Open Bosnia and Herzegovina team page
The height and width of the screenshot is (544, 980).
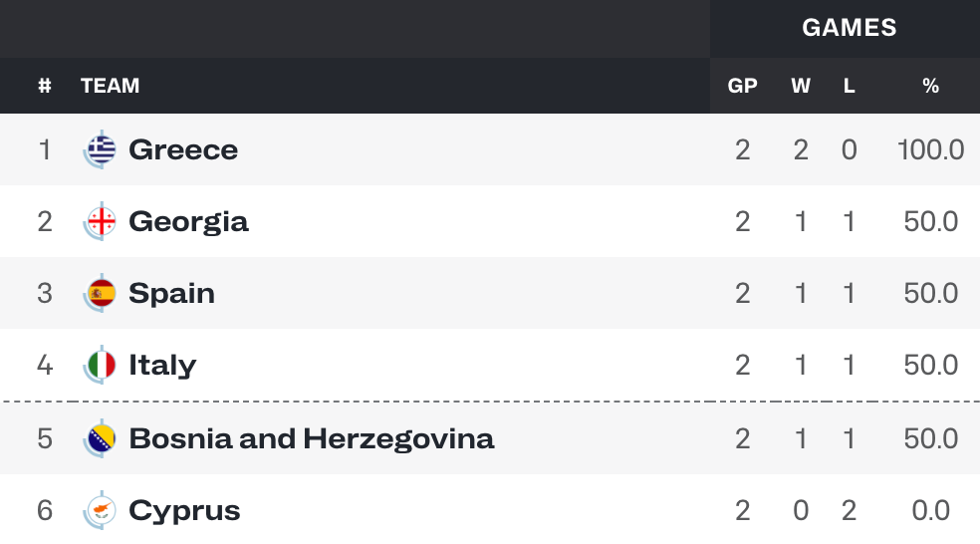(x=312, y=439)
